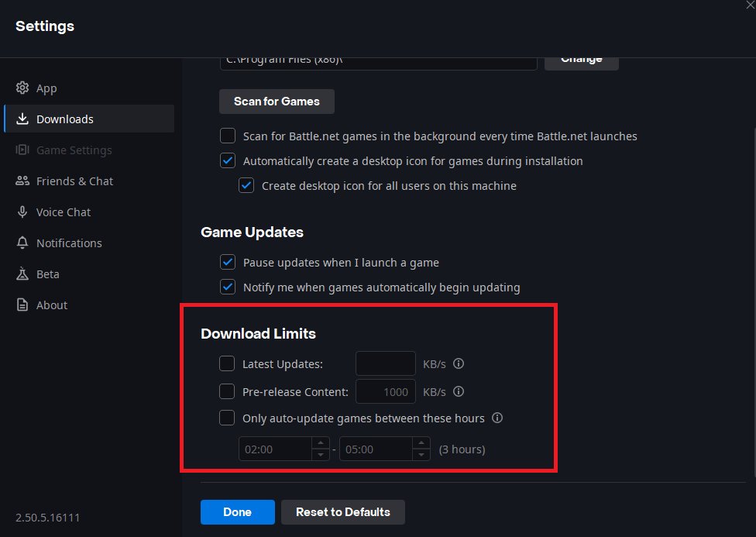756x537 pixels.
Task: Click the Beta flask icon
Action: tap(22, 274)
